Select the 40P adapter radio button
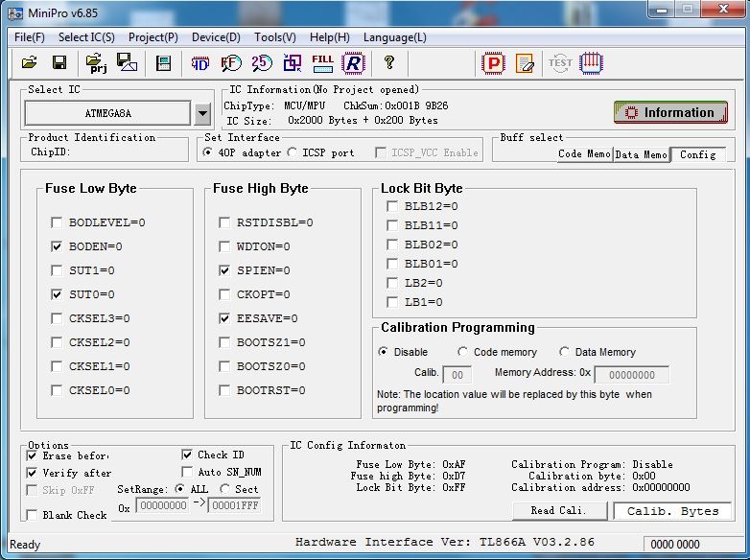The width and height of the screenshot is (750, 560). [x=208, y=152]
